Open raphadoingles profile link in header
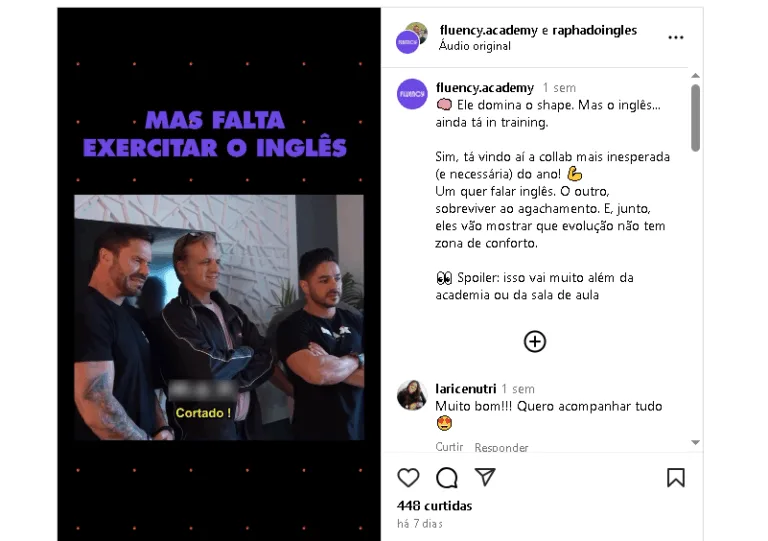The image size is (768, 541). tap(595, 30)
